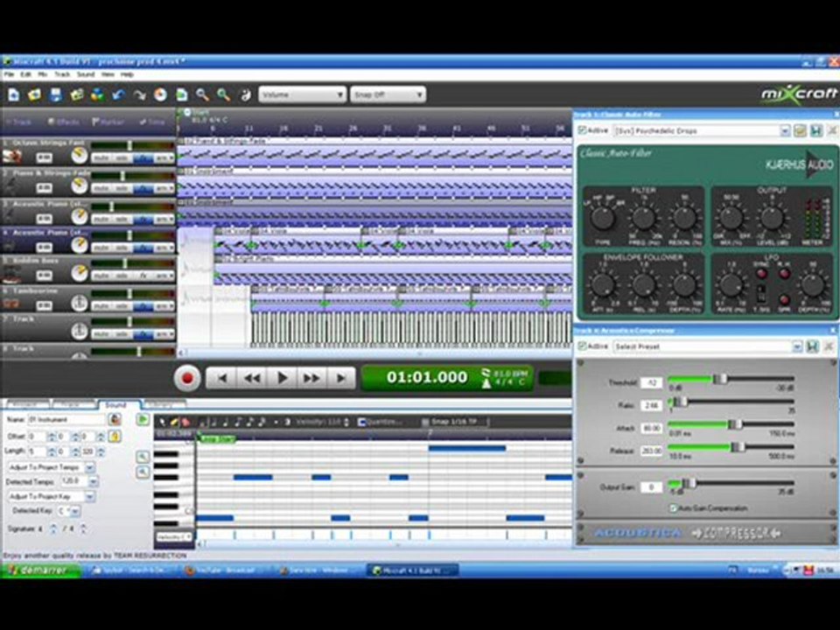
Task: Zoom in with first magnifier toolbar icon
Action: [202, 95]
